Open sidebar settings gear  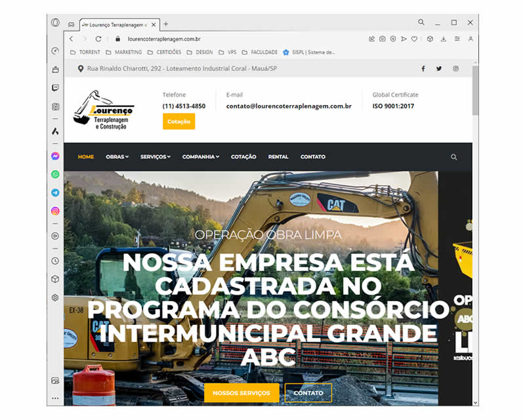(55, 297)
